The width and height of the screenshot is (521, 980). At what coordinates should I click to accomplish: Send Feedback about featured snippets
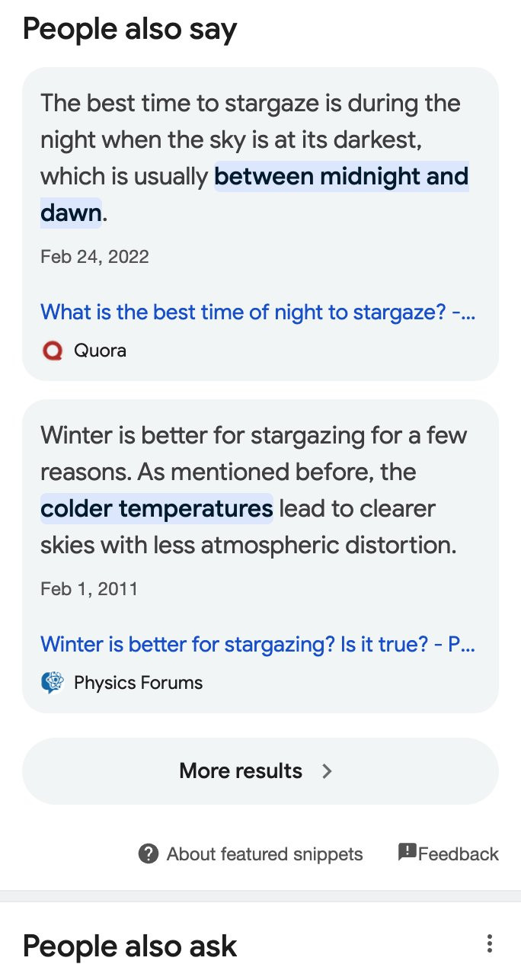(448, 853)
